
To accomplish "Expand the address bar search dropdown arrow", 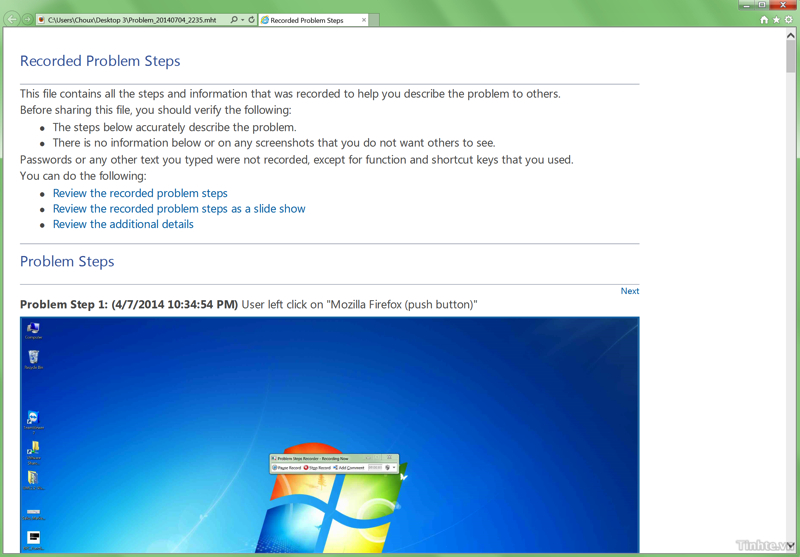I will click(x=242, y=20).
